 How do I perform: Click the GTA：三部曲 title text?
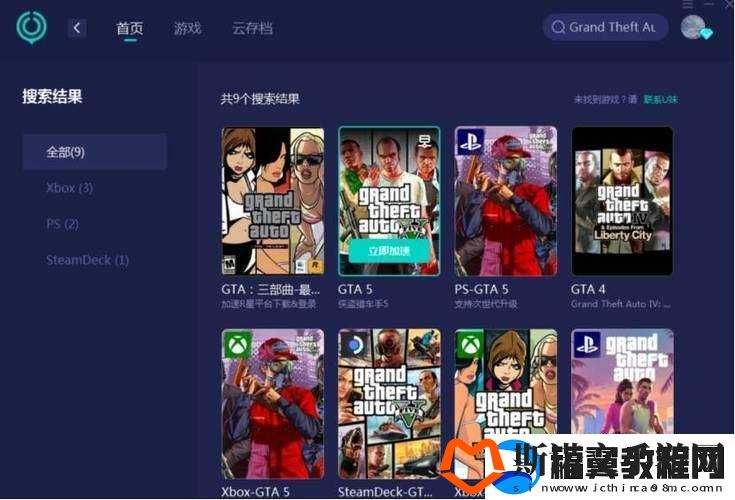[270, 290]
